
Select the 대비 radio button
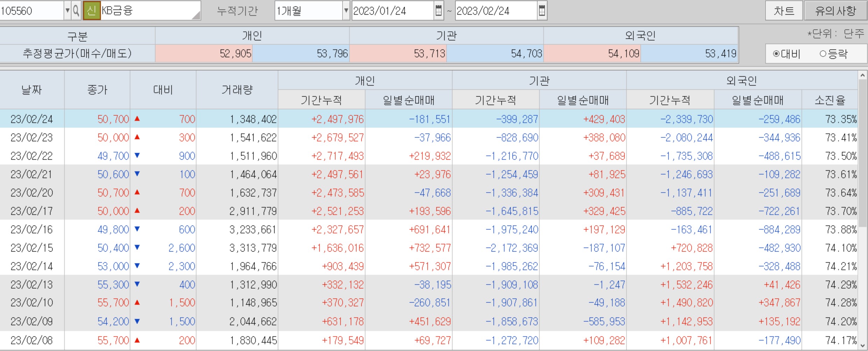[776, 54]
